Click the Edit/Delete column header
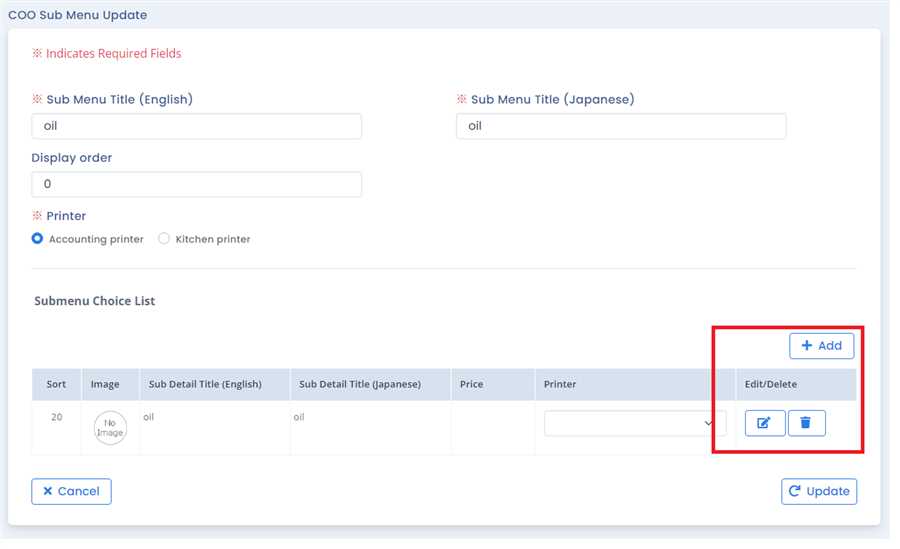 (x=771, y=384)
